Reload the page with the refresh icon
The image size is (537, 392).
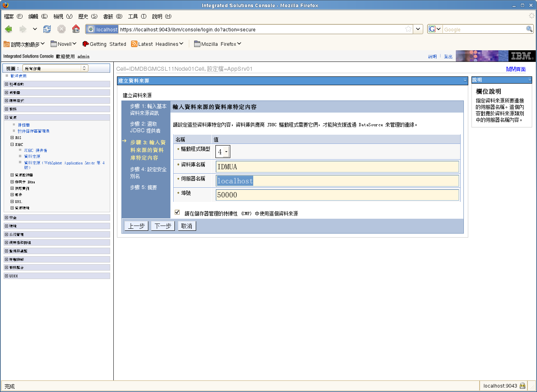coord(47,29)
